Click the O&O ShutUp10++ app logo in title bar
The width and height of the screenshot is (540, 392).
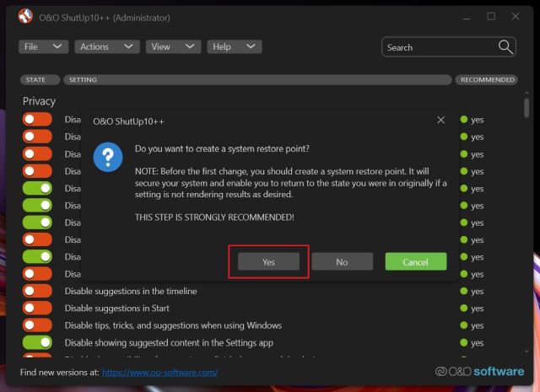(25, 17)
